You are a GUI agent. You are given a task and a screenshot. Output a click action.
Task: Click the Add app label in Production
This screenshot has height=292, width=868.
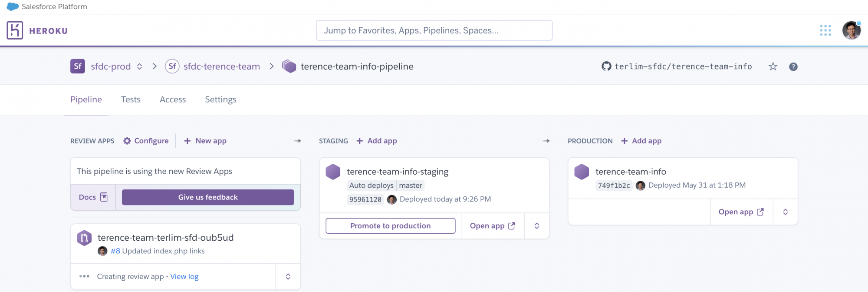coord(647,141)
